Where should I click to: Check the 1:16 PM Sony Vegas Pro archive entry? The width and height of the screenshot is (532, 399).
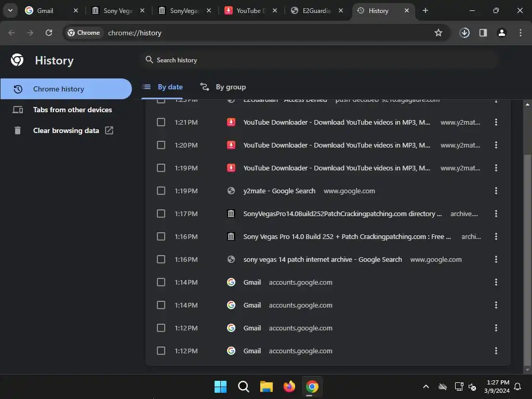click(x=161, y=236)
